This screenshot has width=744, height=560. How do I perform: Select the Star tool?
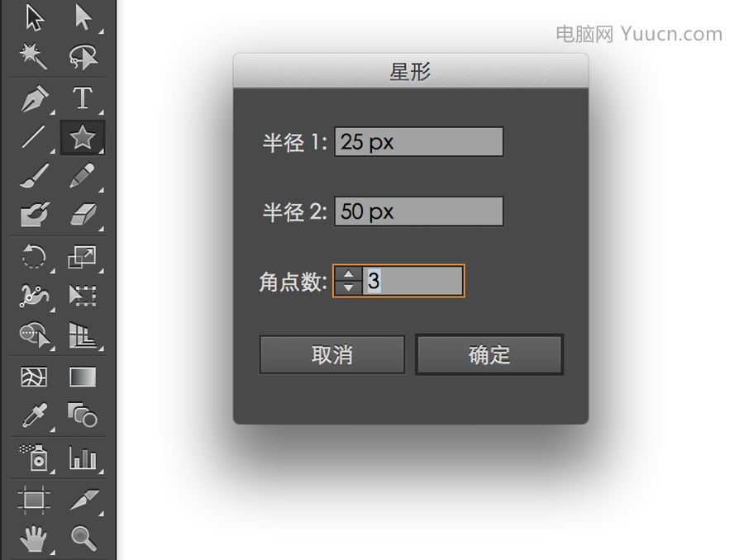click(83, 137)
